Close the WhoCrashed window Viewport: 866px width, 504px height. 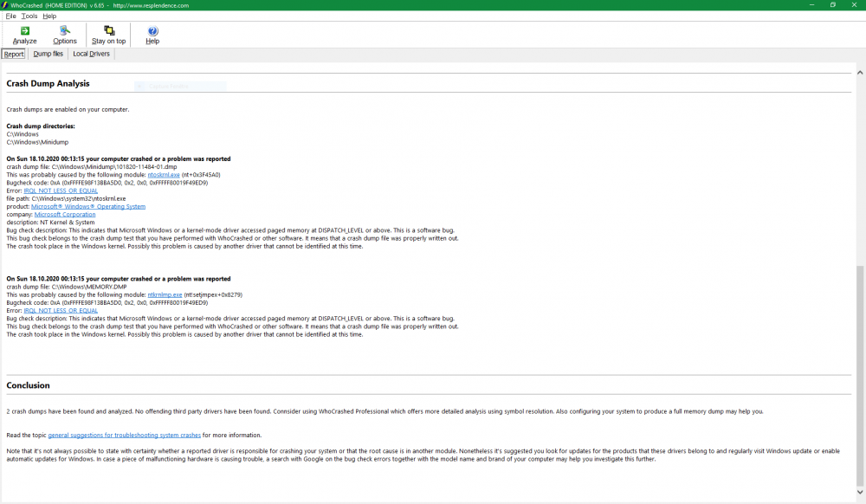click(x=855, y=5)
